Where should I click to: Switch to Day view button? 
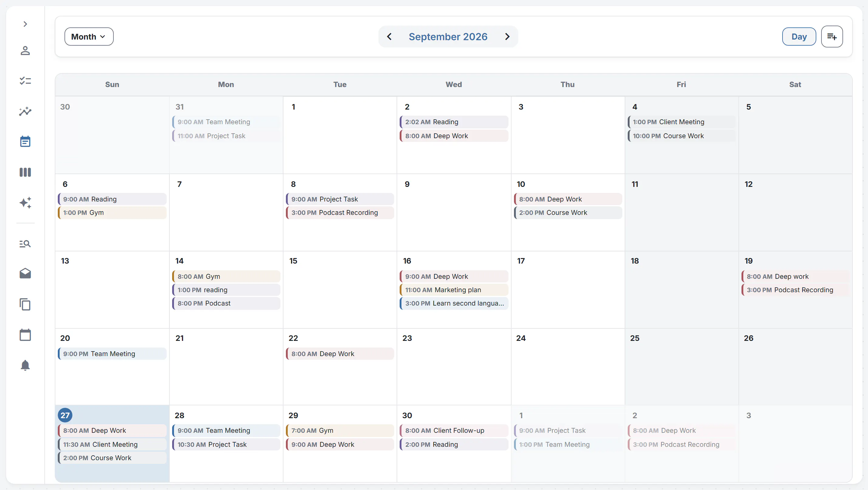799,37
